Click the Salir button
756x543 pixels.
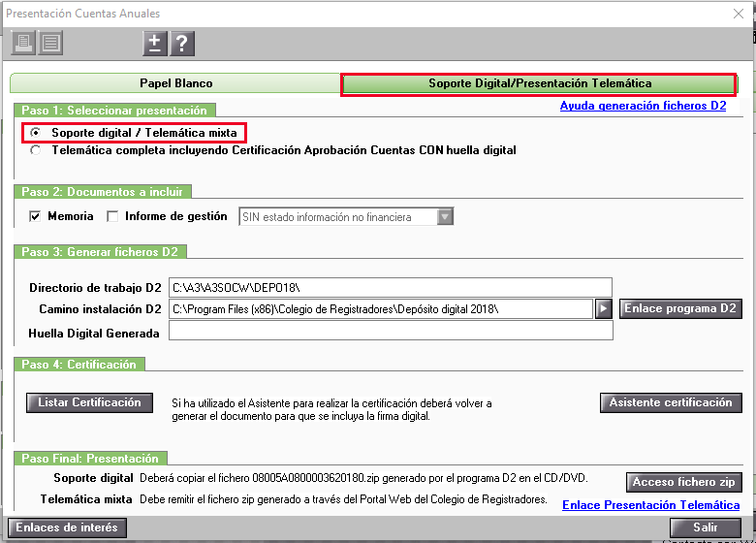pyautogui.click(x=706, y=527)
